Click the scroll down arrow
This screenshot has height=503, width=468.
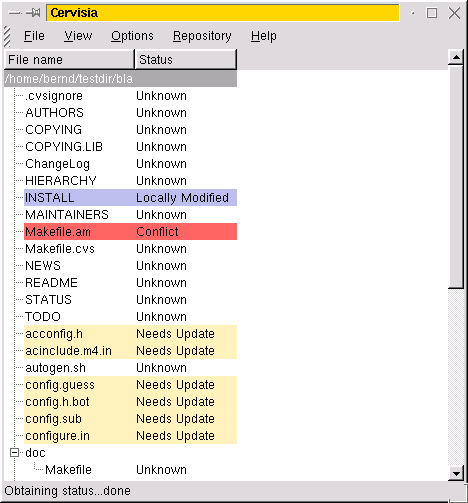click(x=456, y=473)
